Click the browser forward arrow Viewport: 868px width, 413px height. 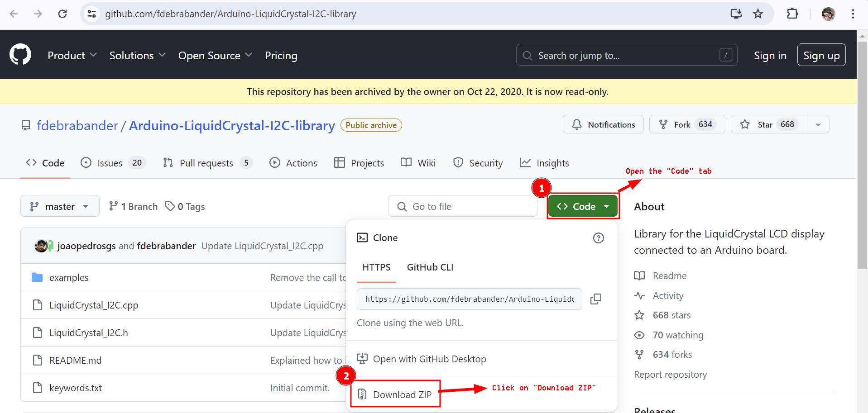tap(38, 14)
